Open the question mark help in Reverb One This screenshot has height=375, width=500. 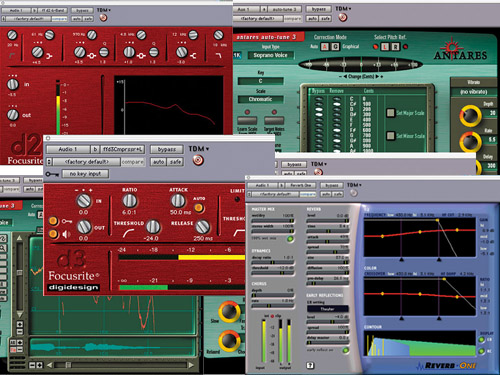(x=310, y=365)
